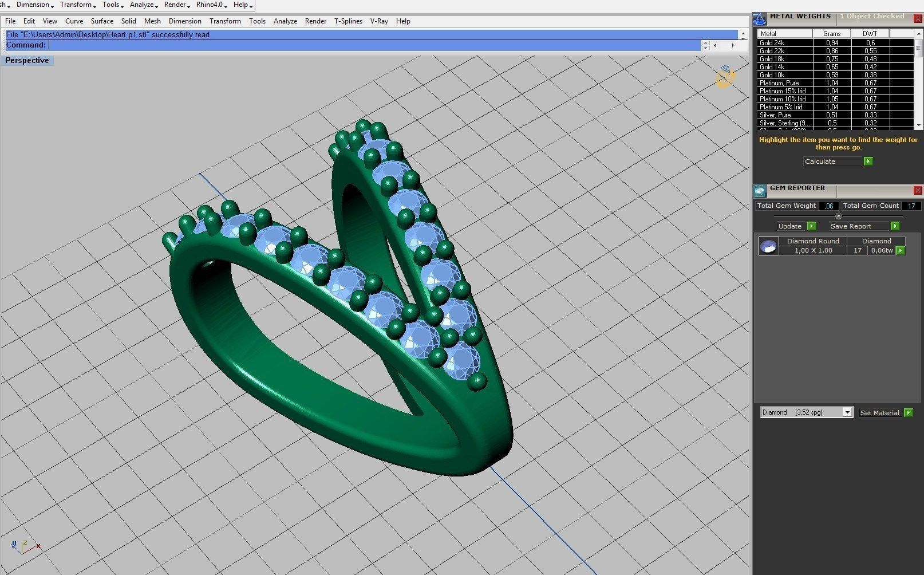Open the View menu
This screenshot has width=924, height=575.
pyautogui.click(x=50, y=21)
